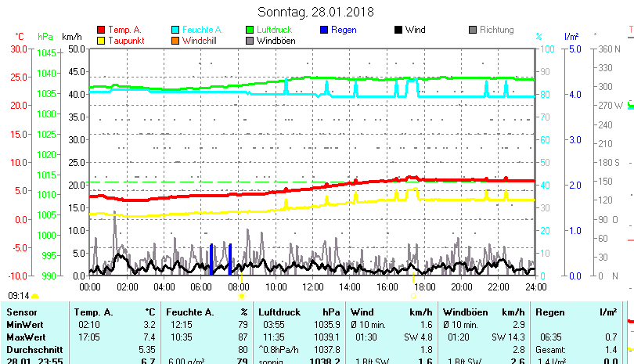The image size is (634, 364).
Task: Click the orange Windchill legend swatch
Action: (175, 41)
